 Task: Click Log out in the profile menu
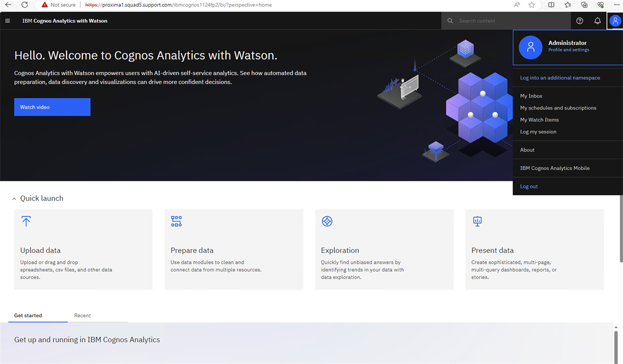[x=529, y=186]
